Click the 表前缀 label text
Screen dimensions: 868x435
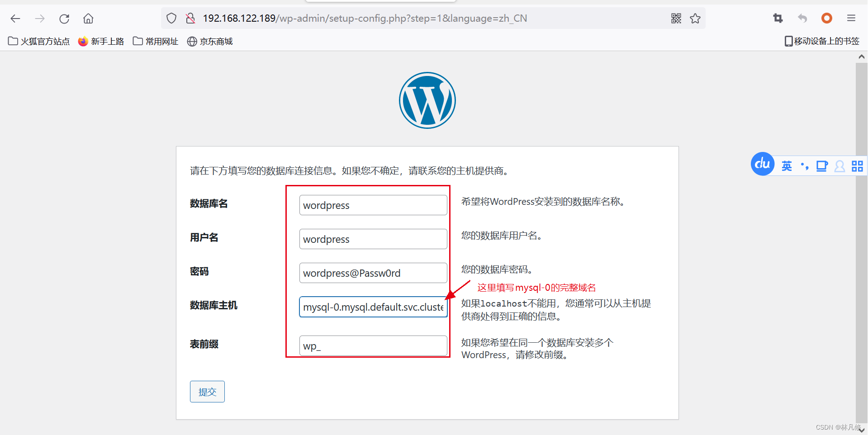(204, 344)
